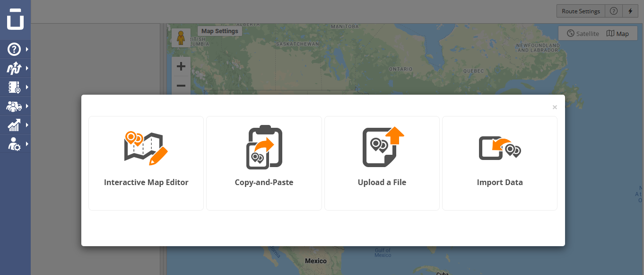The image size is (644, 275).
Task: Expand the analytics menu arrow
Action: click(x=27, y=125)
